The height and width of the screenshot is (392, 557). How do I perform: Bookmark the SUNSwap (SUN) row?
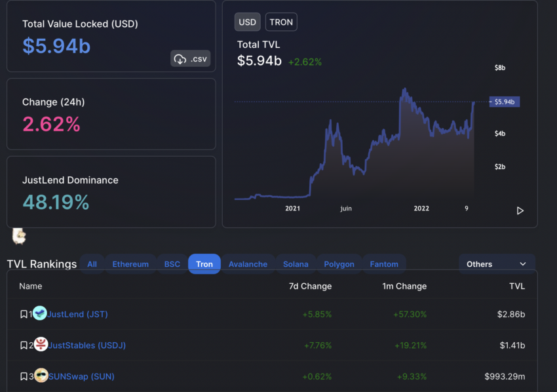coord(24,376)
